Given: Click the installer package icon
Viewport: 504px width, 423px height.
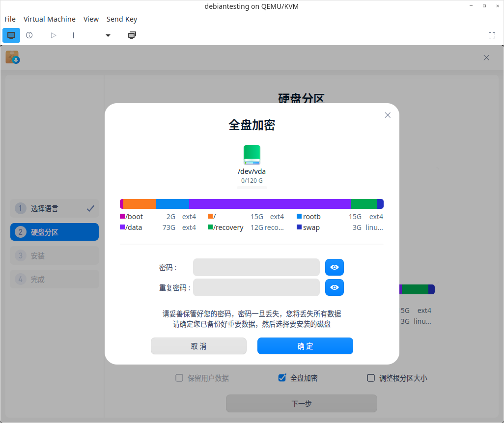Looking at the screenshot, I should pyautogui.click(x=13, y=57).
